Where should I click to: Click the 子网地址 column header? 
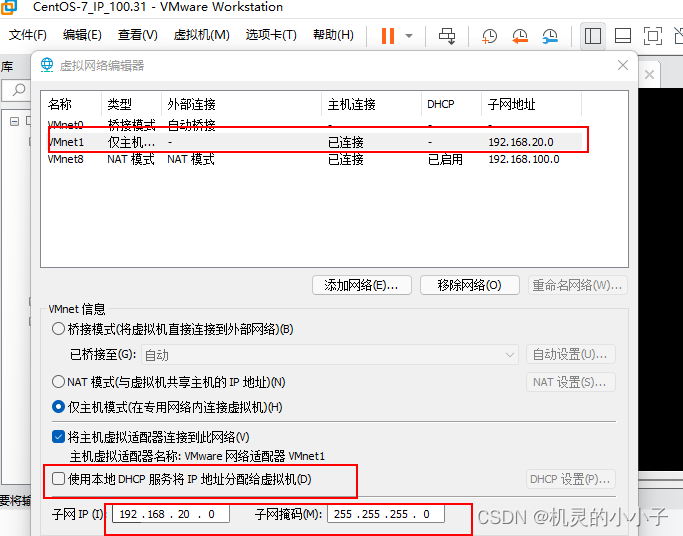[531, 104]
